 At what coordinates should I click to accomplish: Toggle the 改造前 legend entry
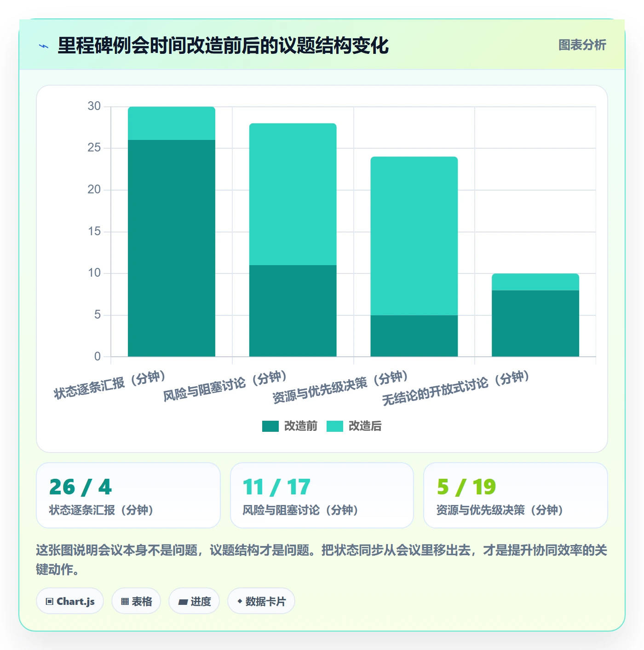point(290,426)
